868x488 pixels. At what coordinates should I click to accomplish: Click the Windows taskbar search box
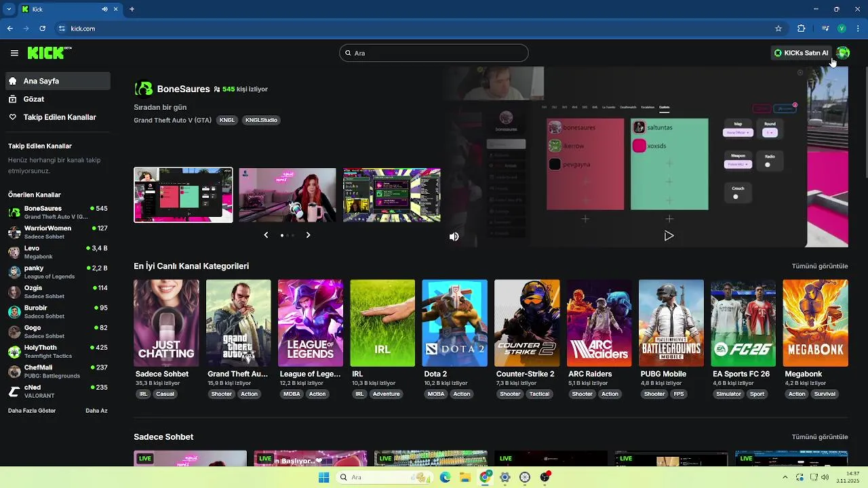(385, 477)
